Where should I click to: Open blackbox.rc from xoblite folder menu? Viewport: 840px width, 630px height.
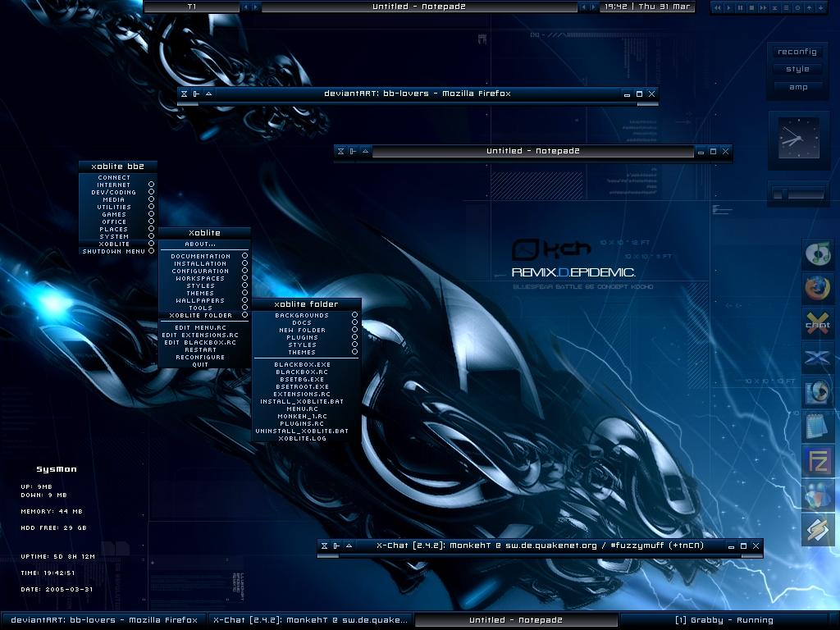(306, 372)
